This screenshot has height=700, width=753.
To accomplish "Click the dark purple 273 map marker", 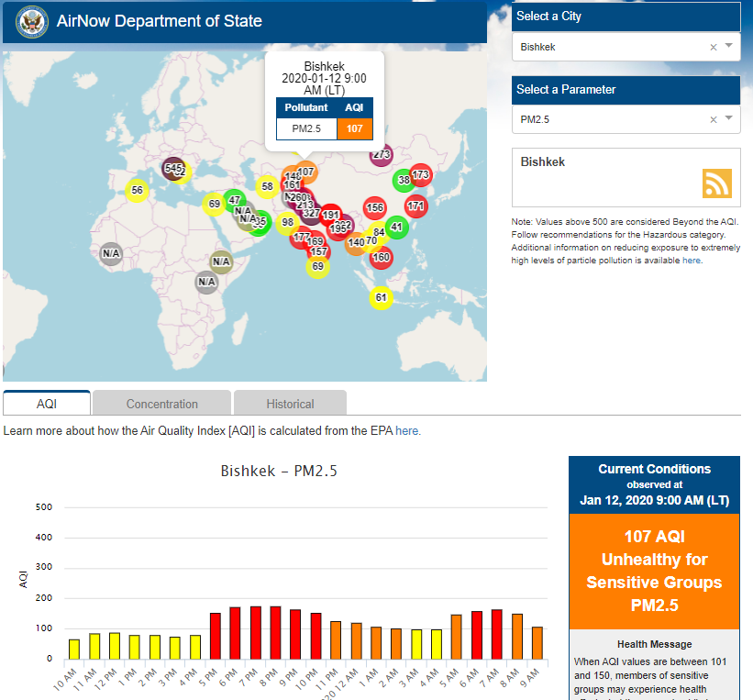I will (x=382, y=154).
